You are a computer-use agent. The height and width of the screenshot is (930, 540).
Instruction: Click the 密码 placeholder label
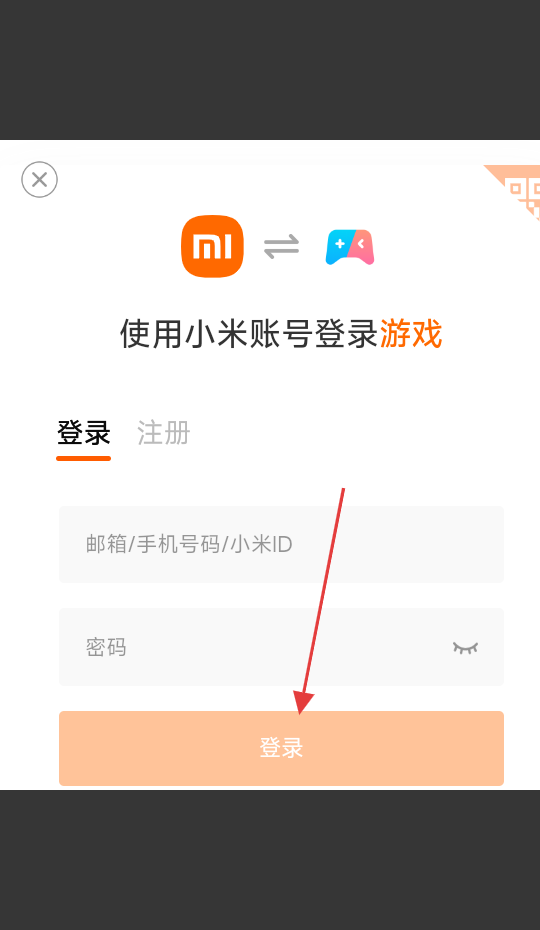(106, 647)
